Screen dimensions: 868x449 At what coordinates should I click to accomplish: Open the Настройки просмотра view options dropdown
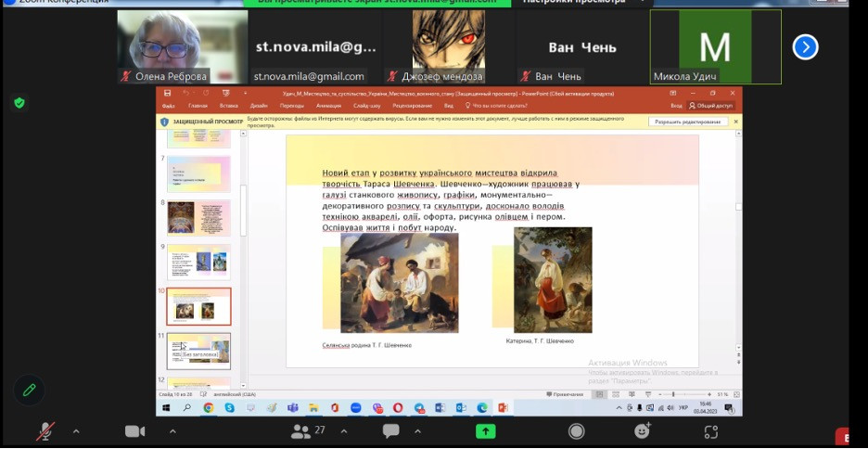[584, 2]
